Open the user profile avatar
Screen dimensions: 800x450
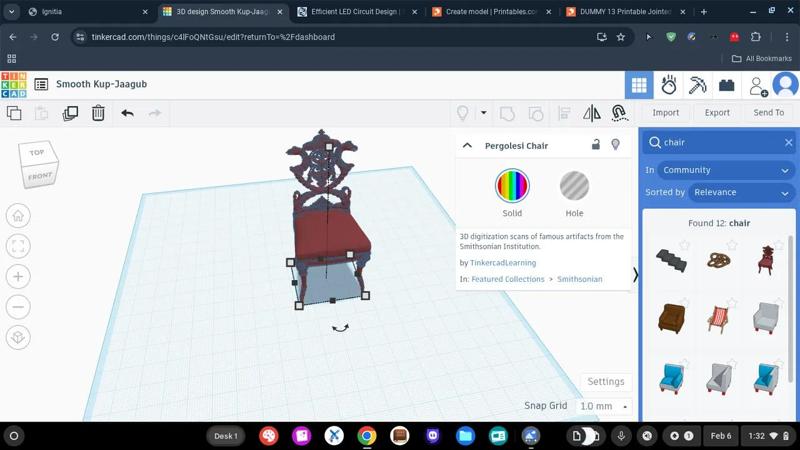pyautogui.click(x=785, y=85)
